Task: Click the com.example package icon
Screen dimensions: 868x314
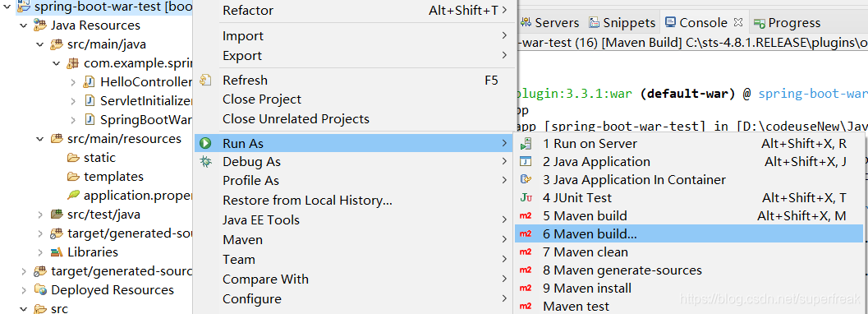Action: pos(73,63)
